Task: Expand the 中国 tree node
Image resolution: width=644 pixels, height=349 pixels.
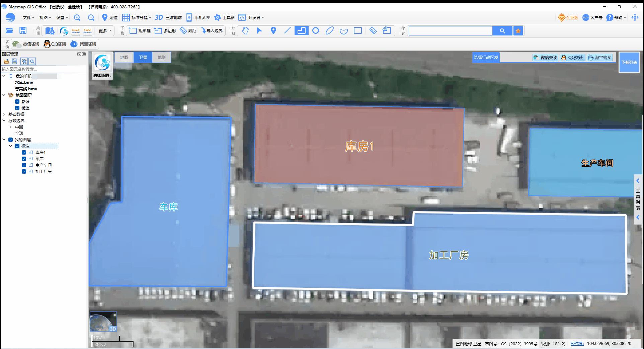Action: click(10, 127)
